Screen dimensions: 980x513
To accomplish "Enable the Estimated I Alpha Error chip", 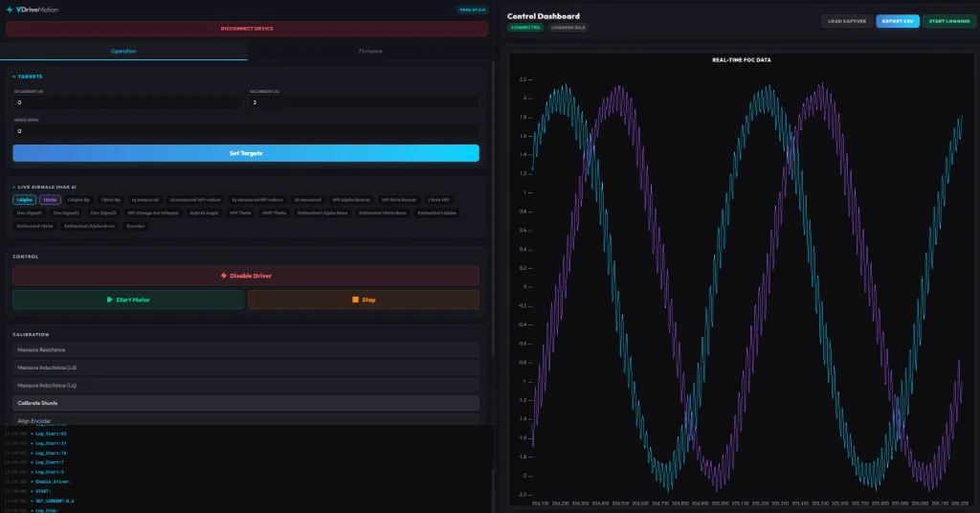I will pos(89,226).
